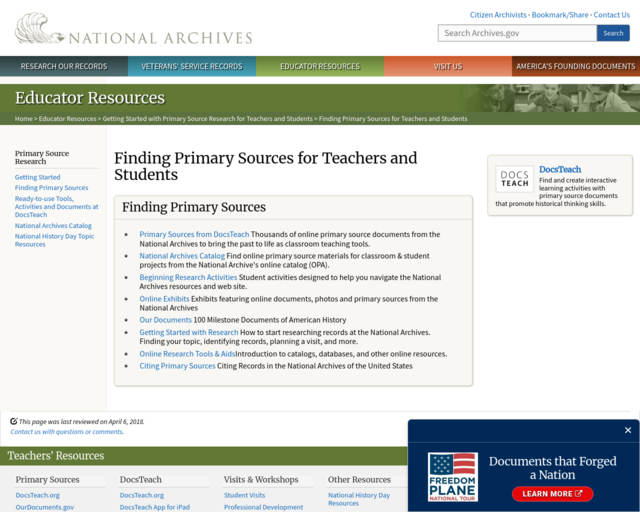Open footer National History Day Resources link

(359, 499)
